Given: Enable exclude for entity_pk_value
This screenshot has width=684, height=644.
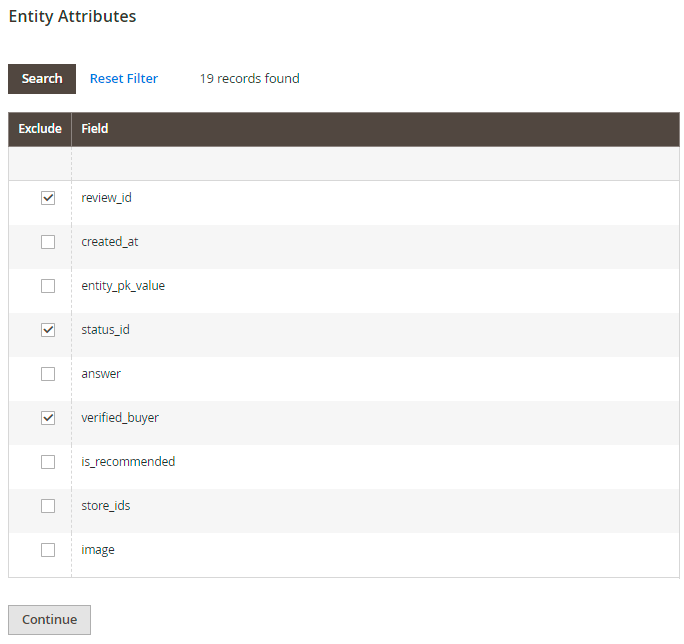Looking at the screenshot, I should click(48, 286).
